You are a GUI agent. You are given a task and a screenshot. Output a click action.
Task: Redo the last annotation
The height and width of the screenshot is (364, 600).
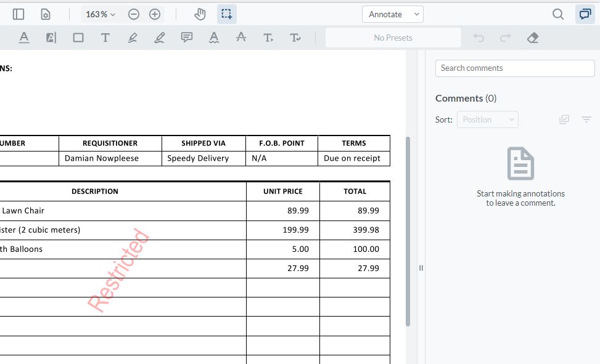click(506, 38)
